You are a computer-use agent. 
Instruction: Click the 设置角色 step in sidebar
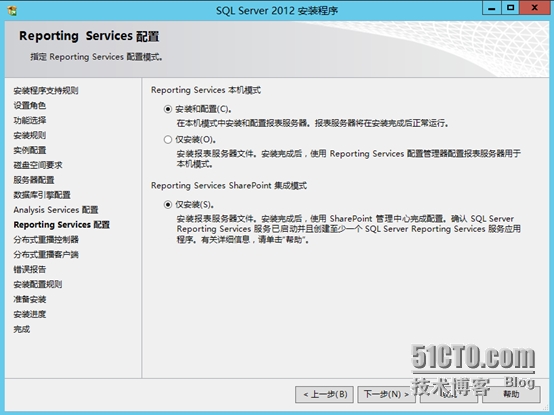[x=30, y=106]
